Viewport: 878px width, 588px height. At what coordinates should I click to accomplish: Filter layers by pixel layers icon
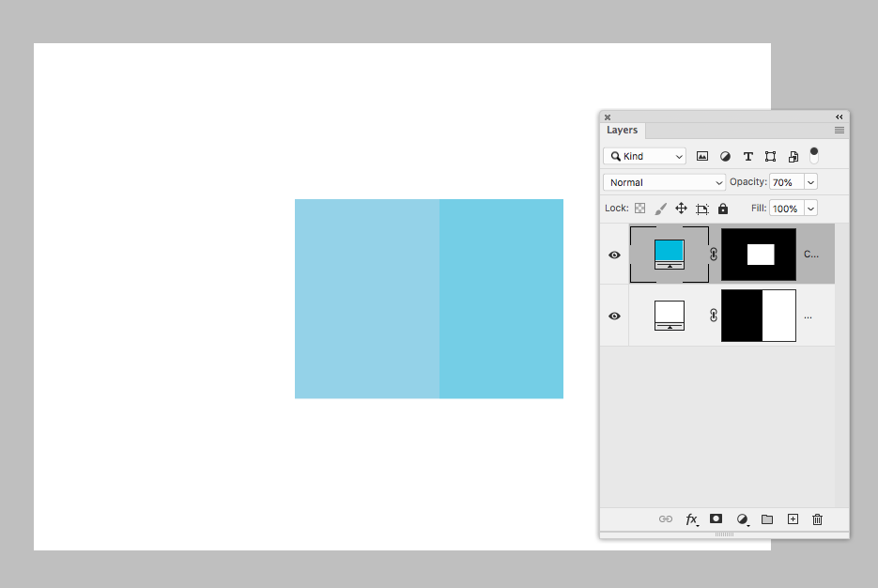702,156
